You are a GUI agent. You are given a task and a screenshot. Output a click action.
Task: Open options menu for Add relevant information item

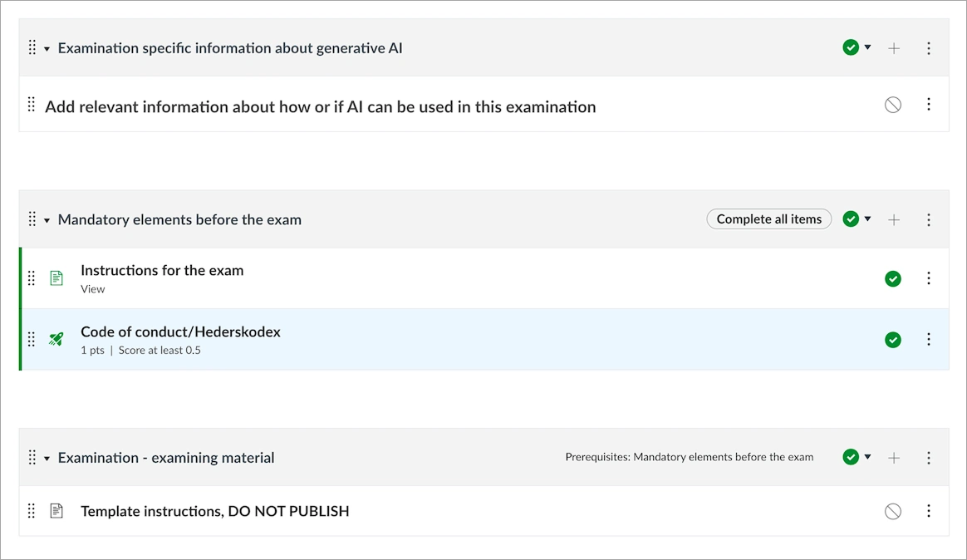tap(929, 104)
